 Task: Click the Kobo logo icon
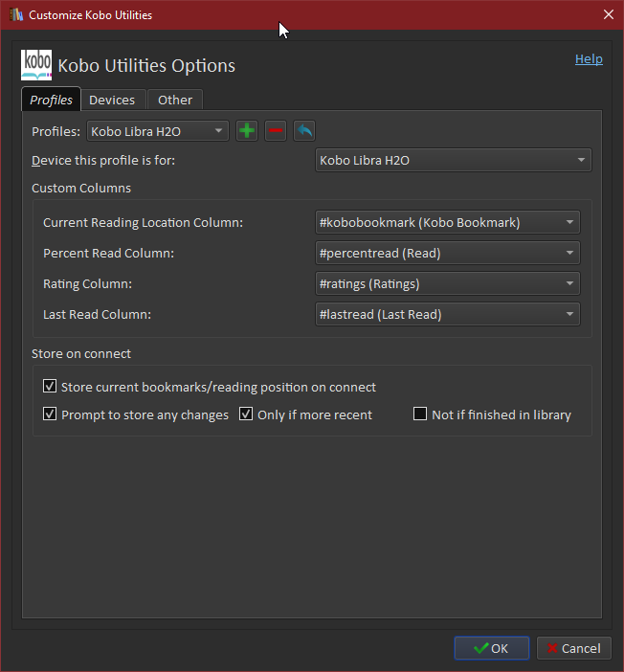pos(36,65)
